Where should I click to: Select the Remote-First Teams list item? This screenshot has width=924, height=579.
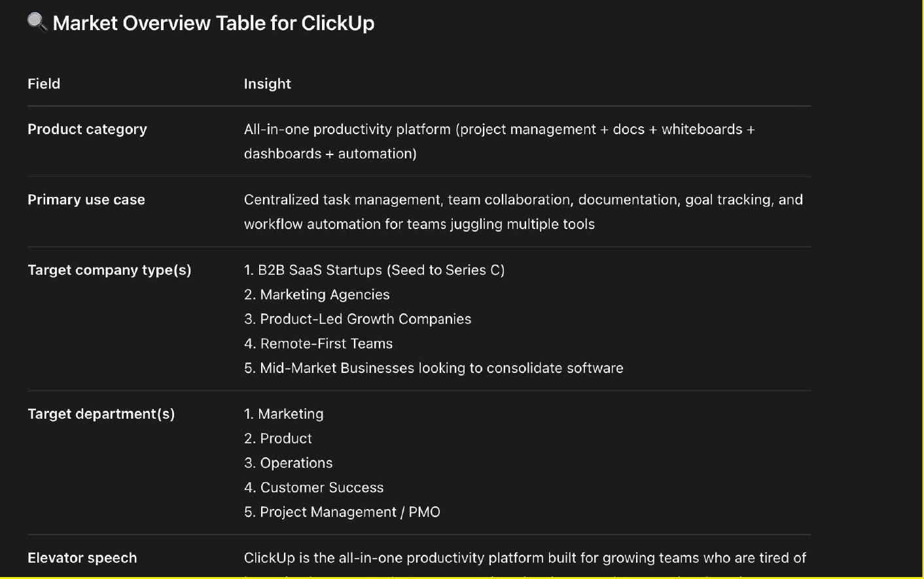318,343
